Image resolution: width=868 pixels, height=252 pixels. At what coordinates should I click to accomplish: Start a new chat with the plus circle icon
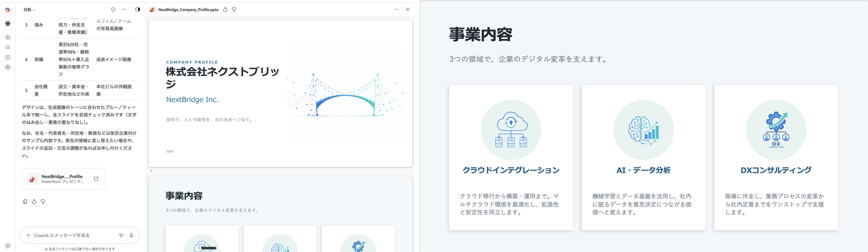(x=8, y=37)
